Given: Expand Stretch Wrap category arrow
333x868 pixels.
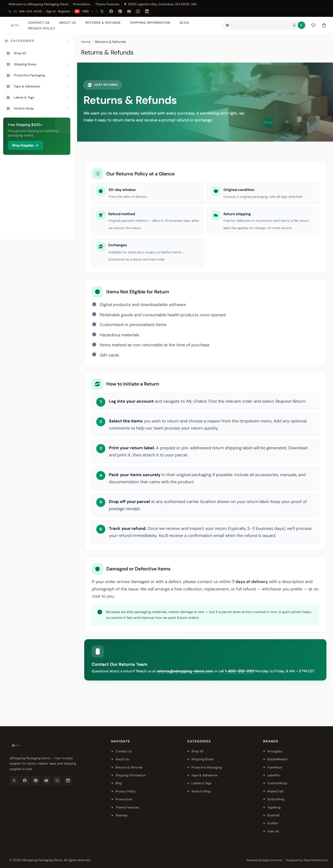Looking at the screenshot, I should pos(69,108).
